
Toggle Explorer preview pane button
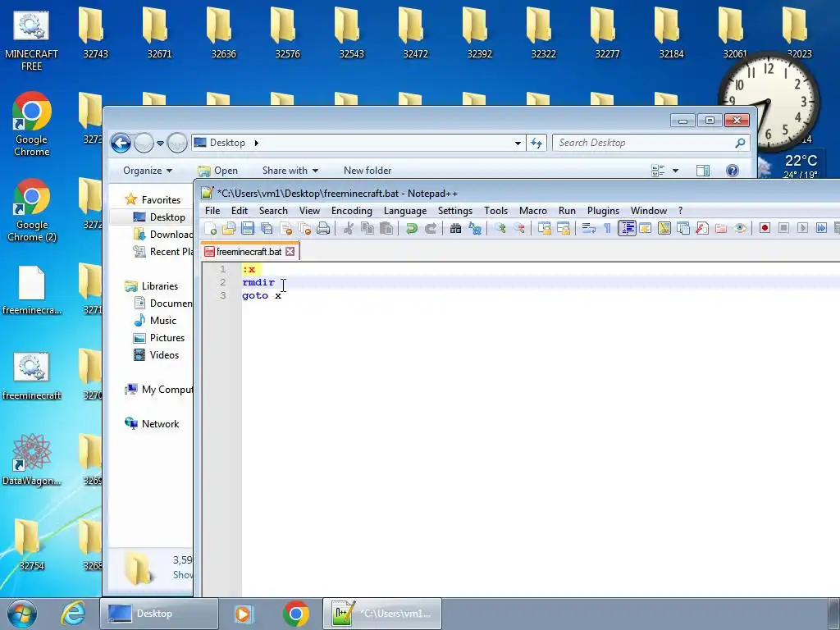(703, 171)
